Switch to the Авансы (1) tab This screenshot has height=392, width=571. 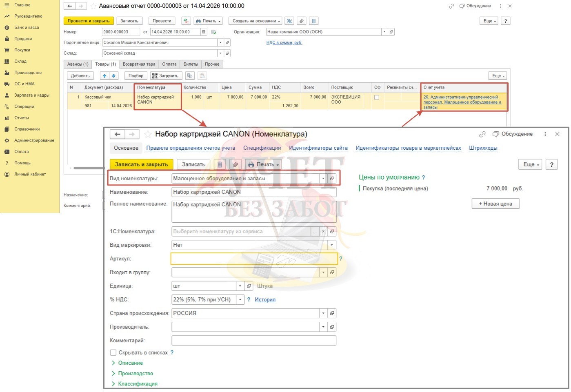point(78,64)
